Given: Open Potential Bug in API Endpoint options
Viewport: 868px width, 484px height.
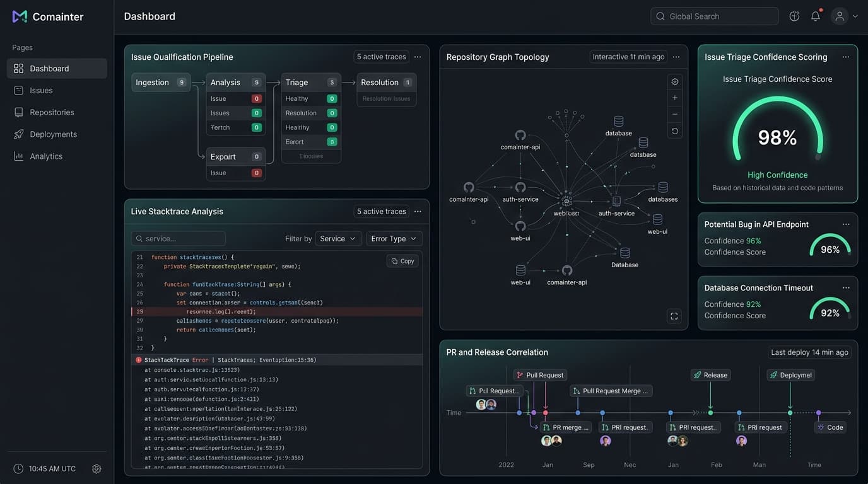Looking at the screenshot, I should point(846,224).
